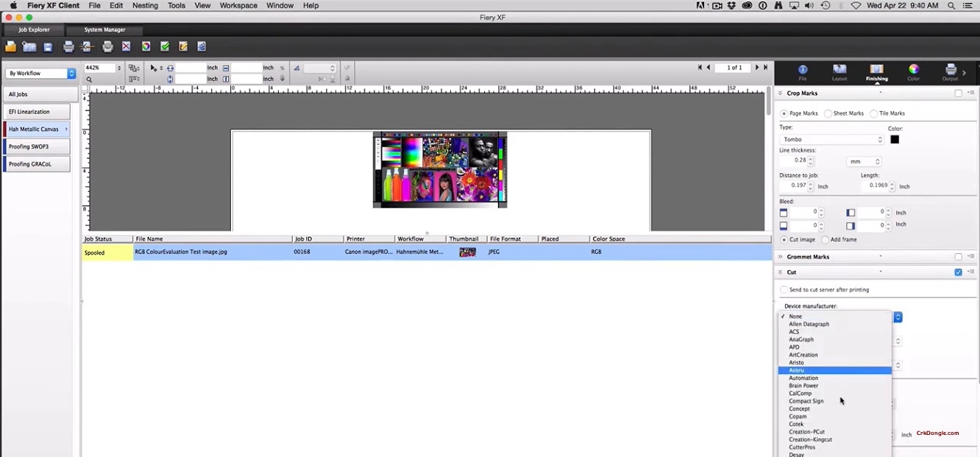The width and height of the screenshot is (980, 457).
Task: Click the RGB ColourEvaluation job thumbnail
Action: [x=467, y=252]
